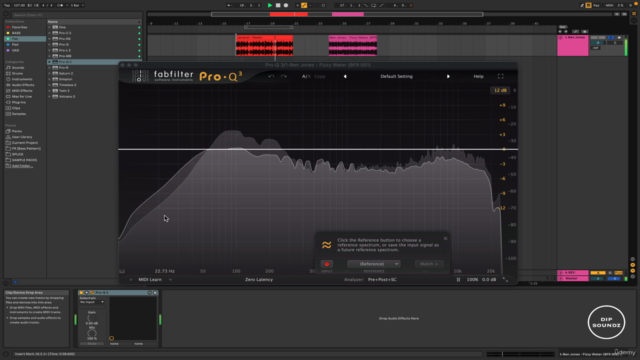This screenshot has height=360, width=640.
Task: Toggle Pro-Q 3 full screen mode
Action: [500, 76]
